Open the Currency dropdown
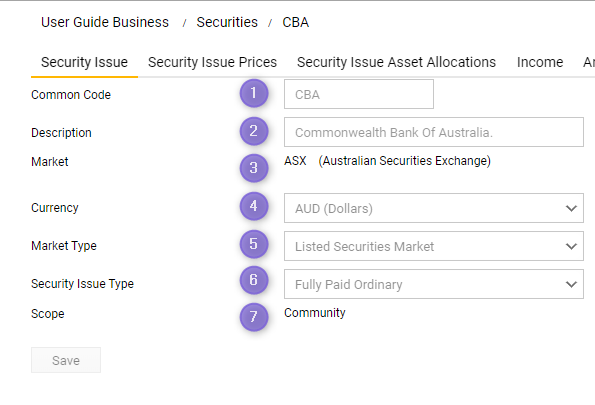Screen dimensions: 595x405 pos(434,208)
